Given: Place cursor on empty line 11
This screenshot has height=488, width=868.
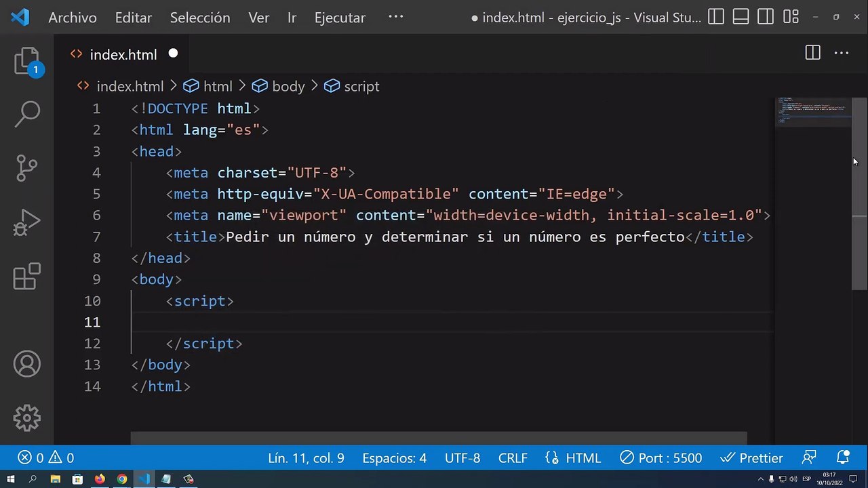Looking at the screenshot, I should pos(452,322).
